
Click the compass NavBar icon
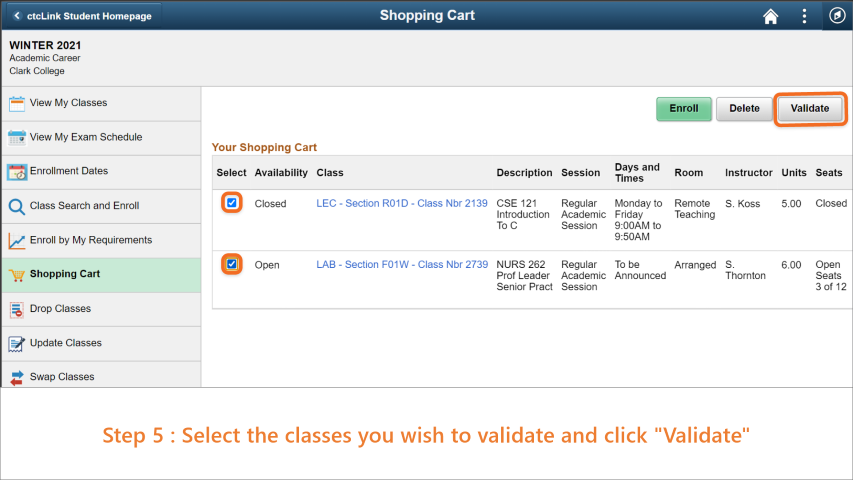[x=837, y=16]
